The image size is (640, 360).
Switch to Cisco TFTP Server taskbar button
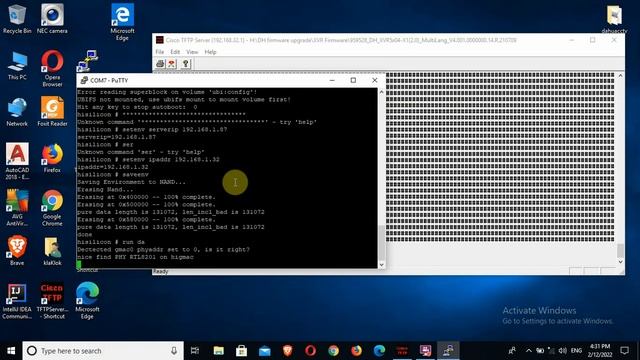point(402,351)
